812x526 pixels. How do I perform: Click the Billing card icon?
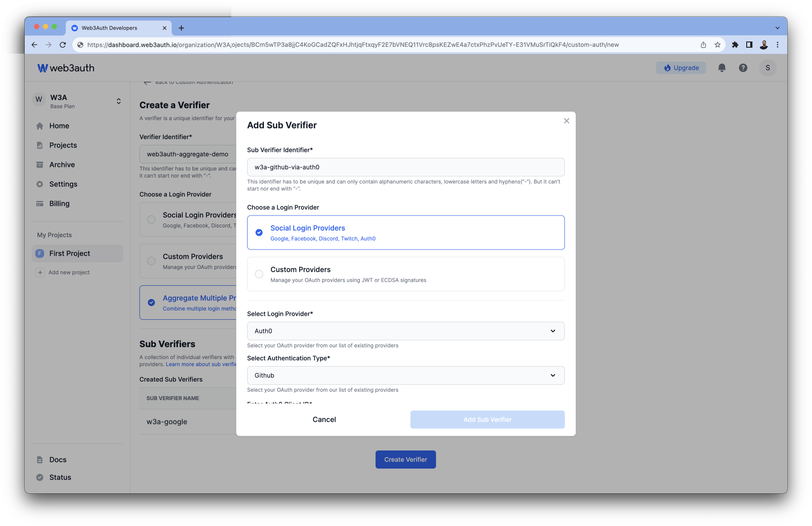click(40, 204)
